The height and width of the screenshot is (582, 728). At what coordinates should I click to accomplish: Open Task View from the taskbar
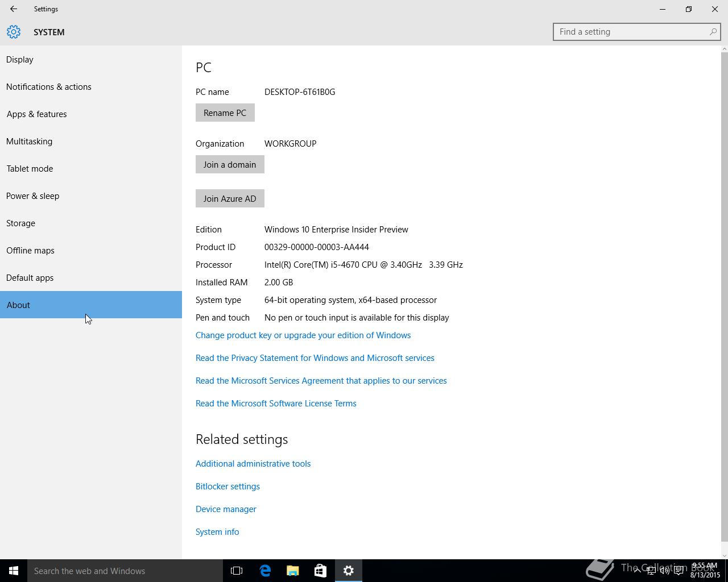click(237, 571)
